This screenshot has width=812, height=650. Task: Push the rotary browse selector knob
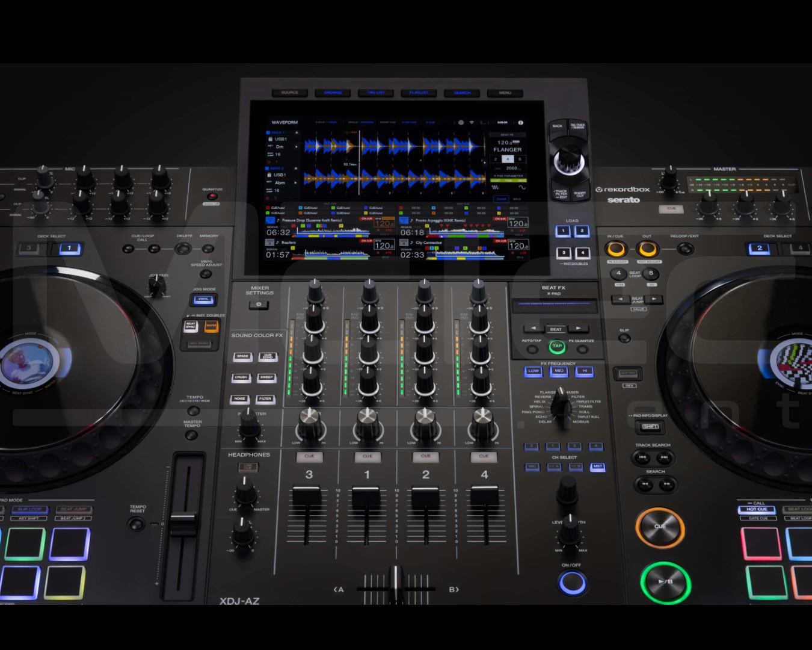568,159
